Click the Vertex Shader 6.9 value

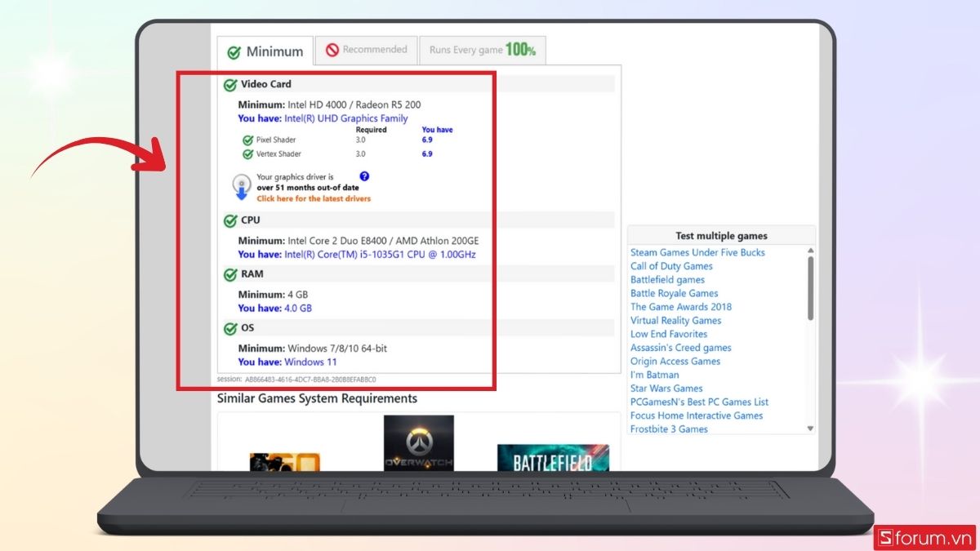click(427, 154)
